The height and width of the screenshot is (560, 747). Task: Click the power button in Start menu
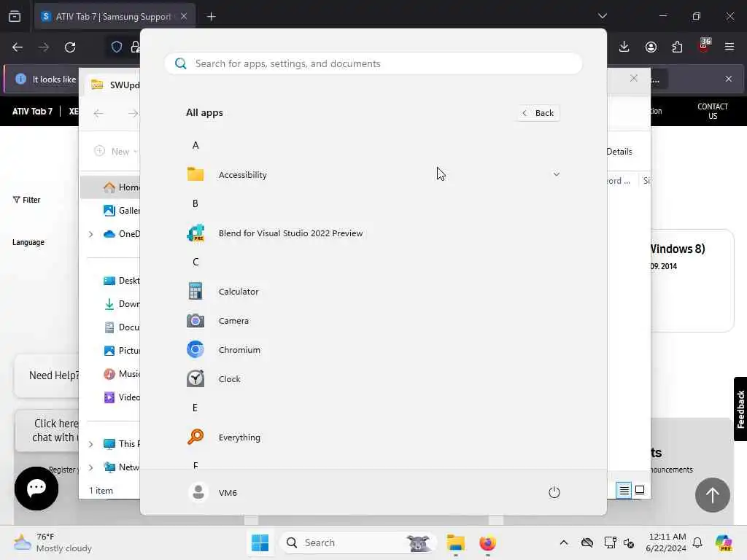(554, 492)
